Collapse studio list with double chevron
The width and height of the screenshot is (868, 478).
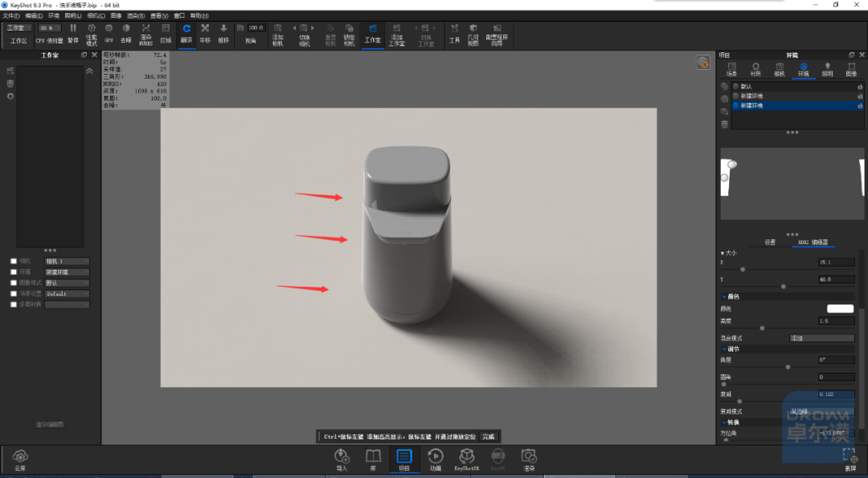pyautogui.click(x=89, y=71)
